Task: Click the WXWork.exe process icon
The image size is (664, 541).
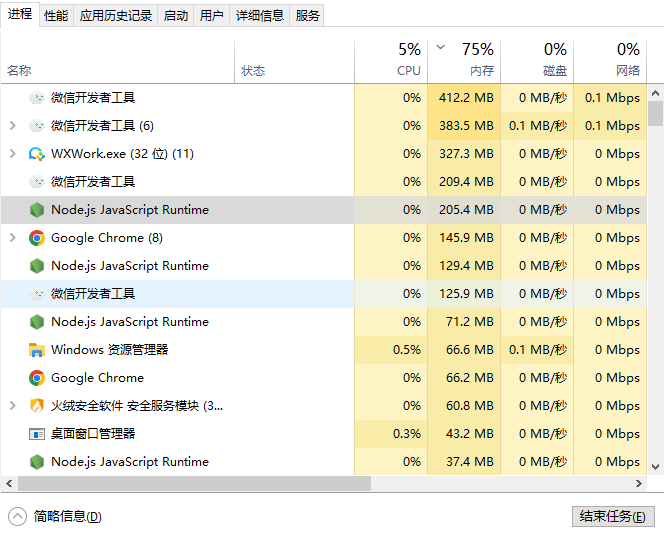Action: point(37,154)
